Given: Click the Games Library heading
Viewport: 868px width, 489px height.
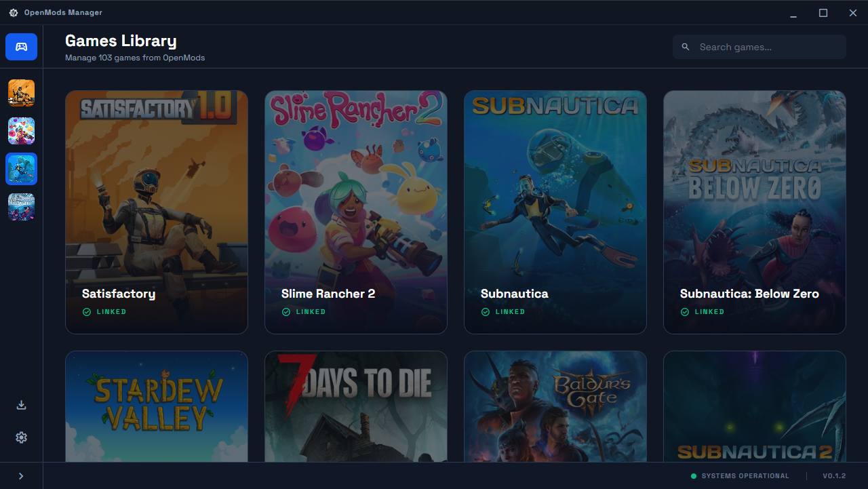Looking at the screenshot, I should click(x=121, y=41).
